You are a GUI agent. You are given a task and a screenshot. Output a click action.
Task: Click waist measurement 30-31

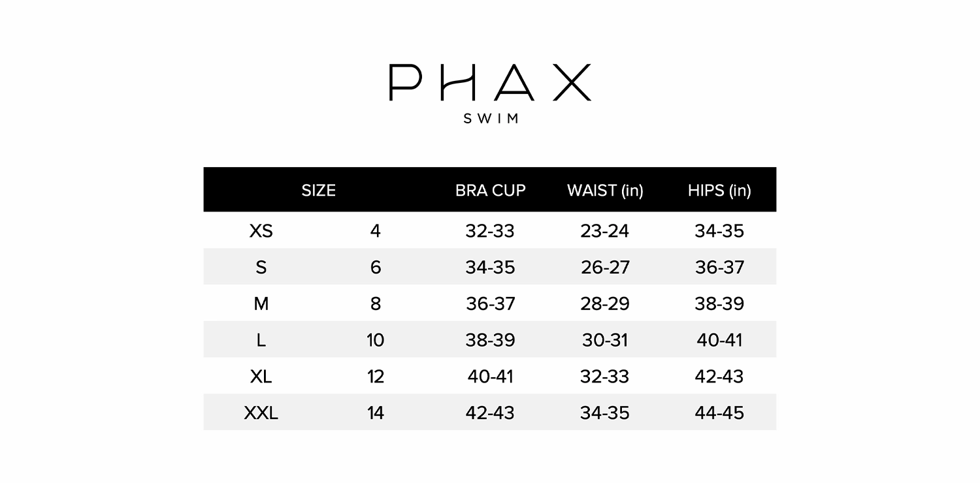(x=605, y=341)
